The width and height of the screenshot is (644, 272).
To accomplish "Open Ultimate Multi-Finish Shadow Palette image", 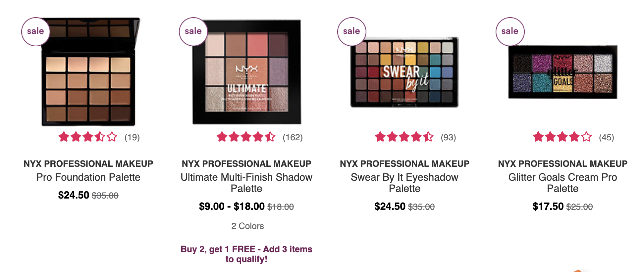I will (x=247, y=72).
